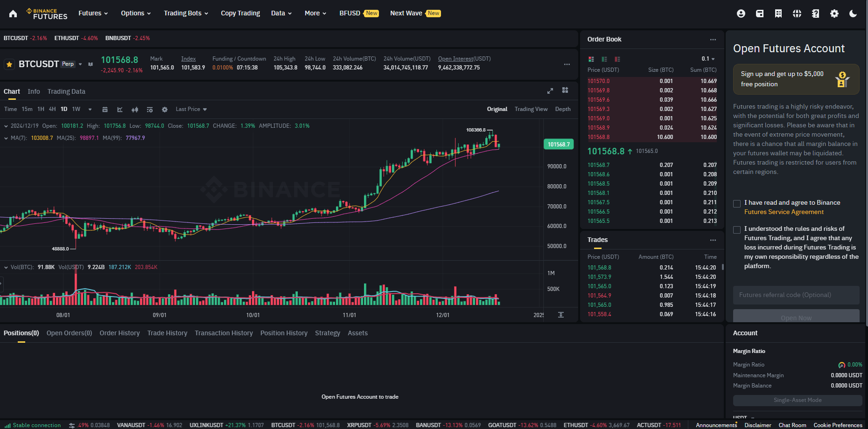Open the Chat Room link
868x429 pixels.
click(792, 425)
